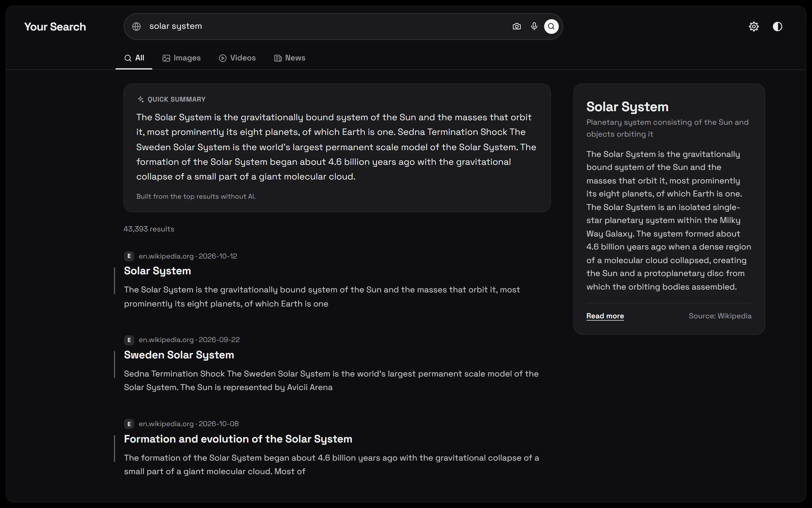
Task: Click the sparkle icon beside Quick Summary
Action: coord(141,99)
